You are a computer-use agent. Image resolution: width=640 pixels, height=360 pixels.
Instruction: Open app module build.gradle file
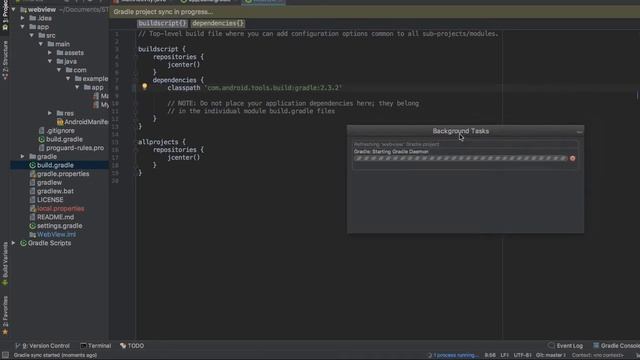(60, 139)
